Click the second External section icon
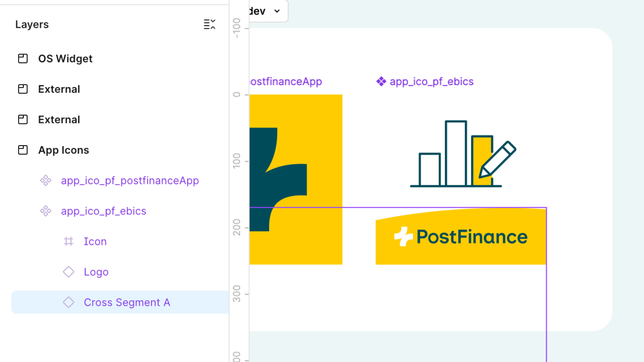This screenshot has height=362, width=644. pos(23,120)
